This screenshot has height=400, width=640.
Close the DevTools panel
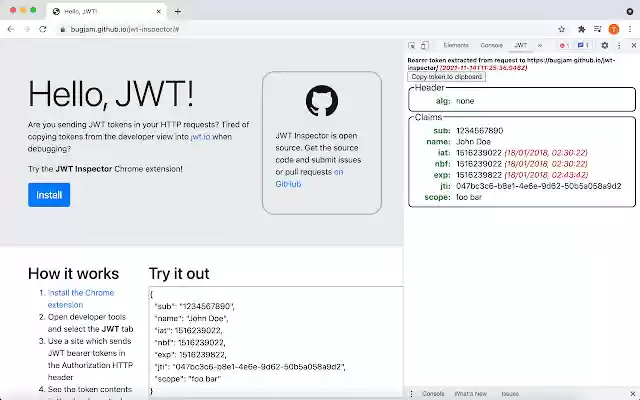pos(634,46)
